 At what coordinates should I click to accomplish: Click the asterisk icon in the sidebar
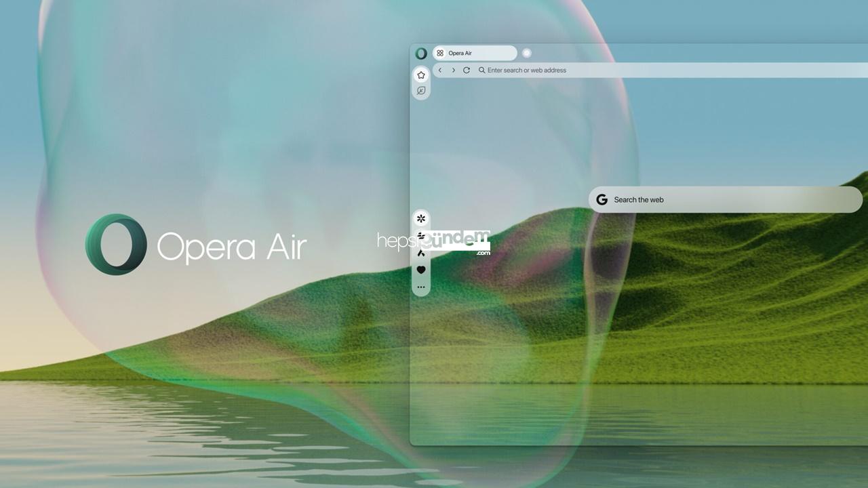pyautogui.click(x=421, y=218)
